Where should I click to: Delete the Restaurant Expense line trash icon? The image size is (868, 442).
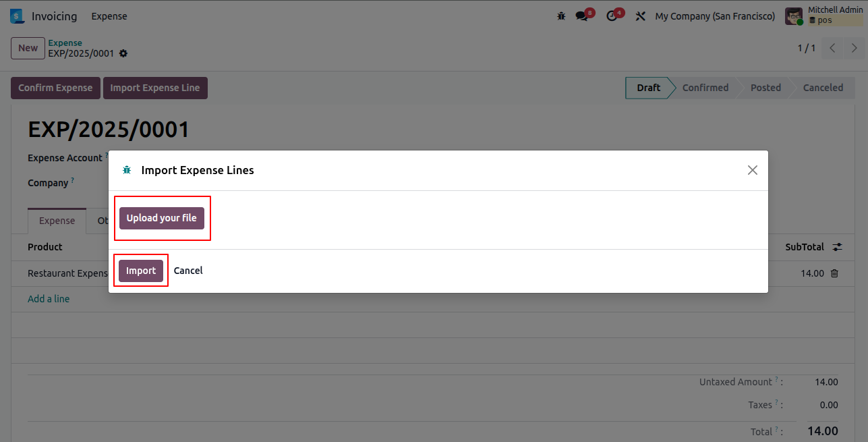[834, 273]
